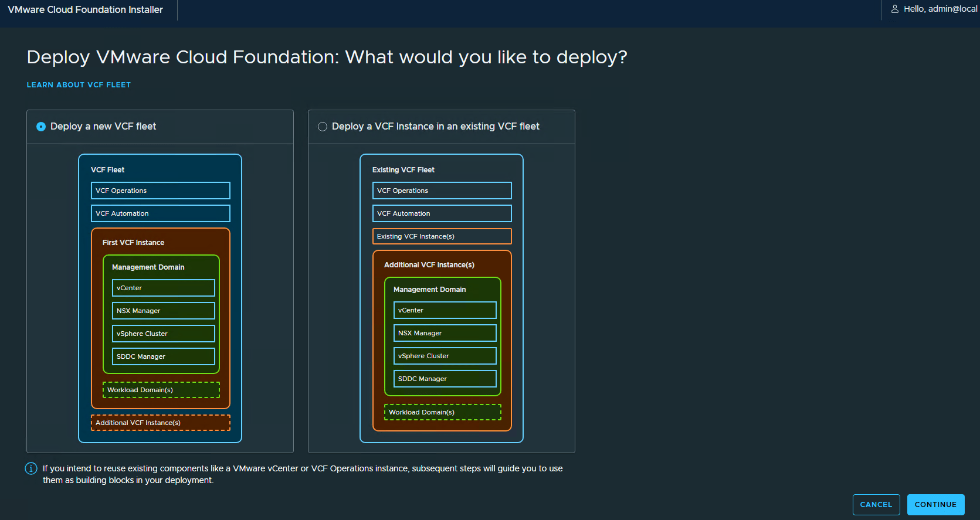Select VCF Operations box in new fleet diagram
980x520 pixels.
(161, 191)
